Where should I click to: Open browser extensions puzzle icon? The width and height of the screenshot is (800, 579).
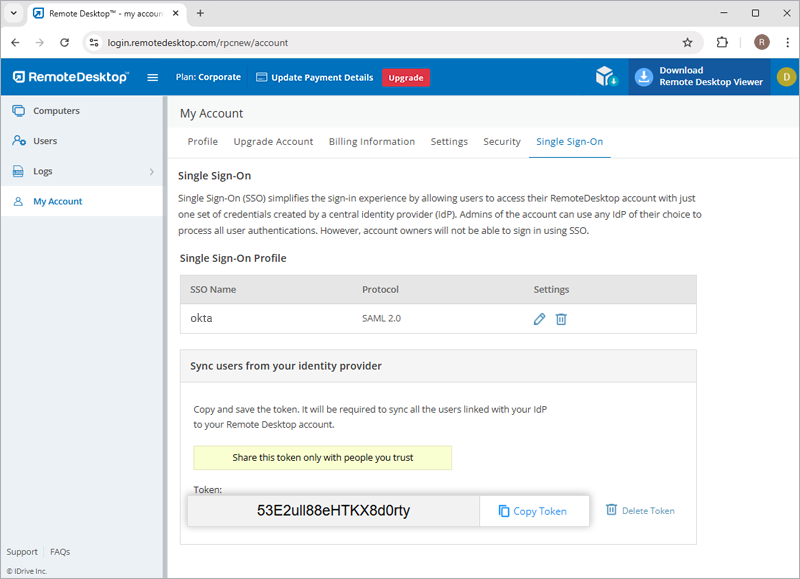point(723,43)
